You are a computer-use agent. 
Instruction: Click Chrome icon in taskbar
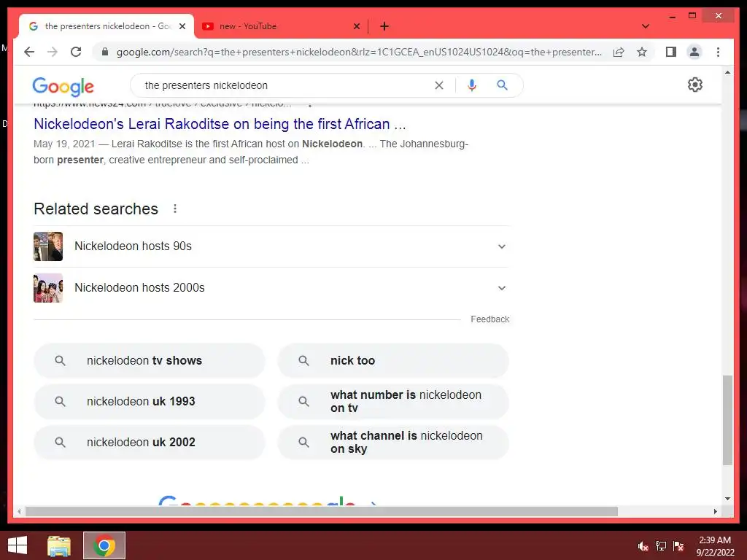(104, 545)
